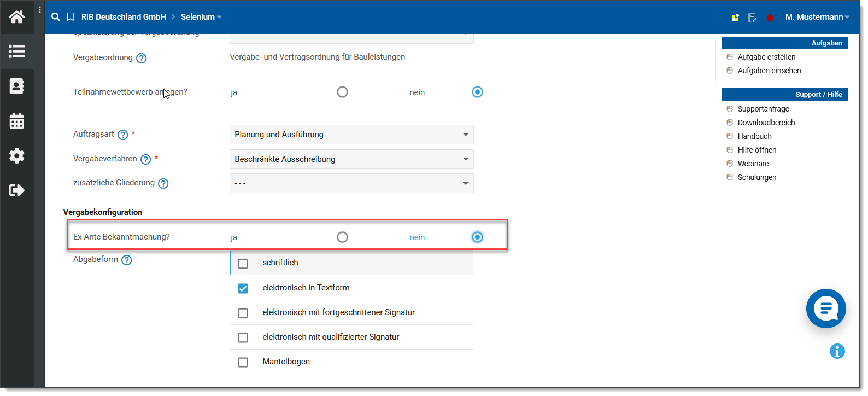Open 'Handbuch' link
Viewport: 868px width, 396px height.
pos(754,136)
